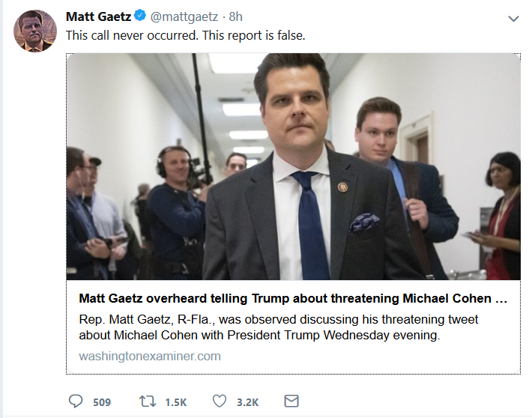Like the tweet with the heart icon
This screenshot has height=418, width=532.
[x=219, y=402]
